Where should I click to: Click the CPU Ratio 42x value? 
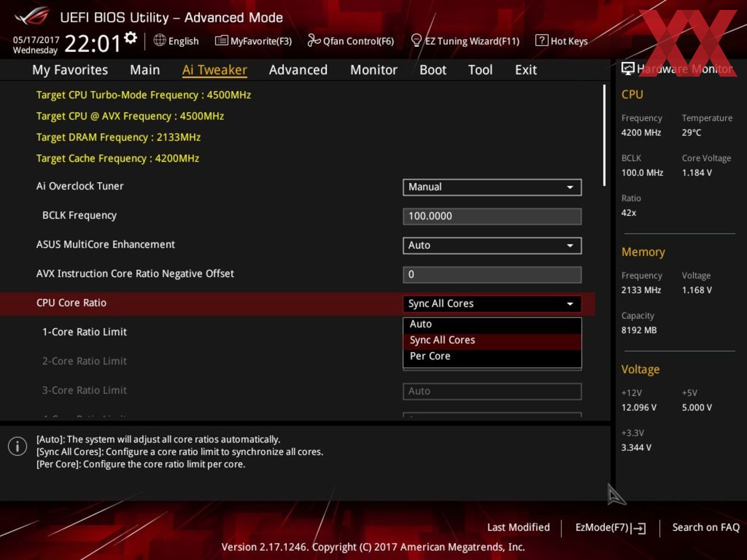point(629,212)
